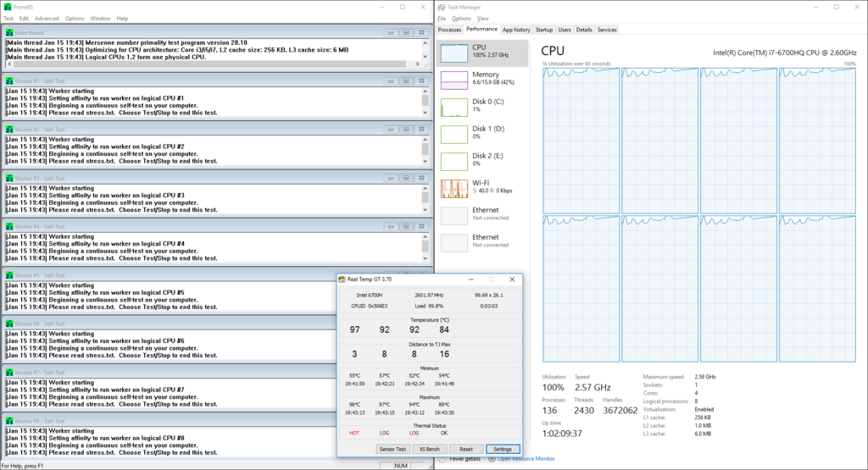Click the Worker #2 Self-Test window icon

tap(9, 130)
